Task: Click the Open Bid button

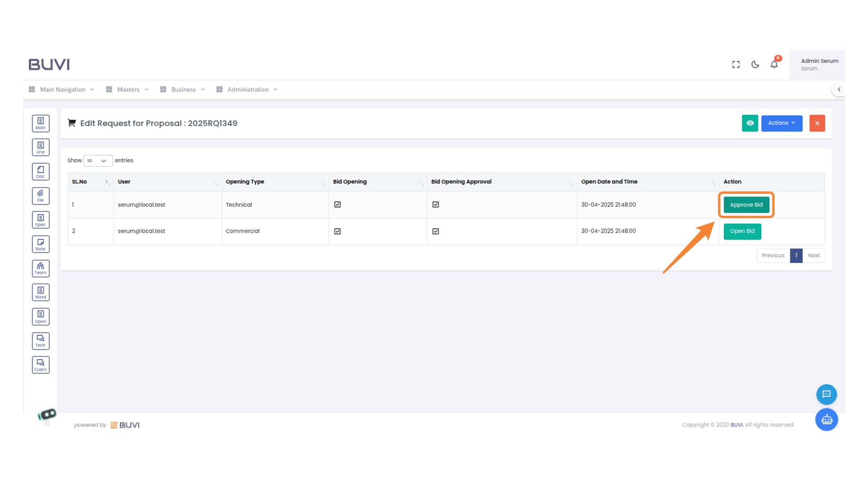Action: coord(742,231)
